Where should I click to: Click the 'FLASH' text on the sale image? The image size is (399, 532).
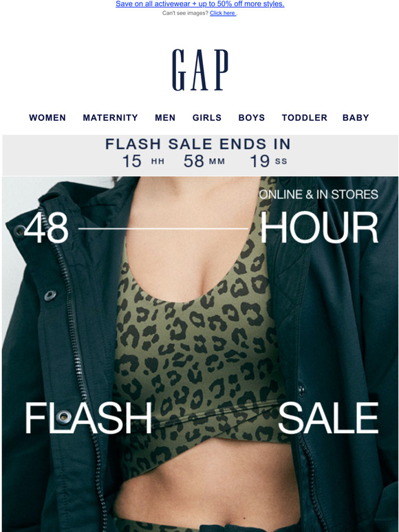click(x=88, y=418)
